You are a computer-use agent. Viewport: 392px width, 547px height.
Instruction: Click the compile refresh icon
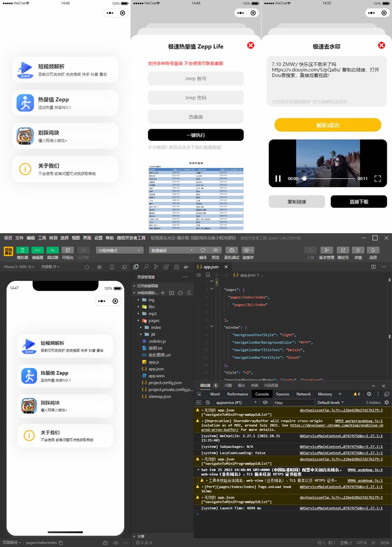click(x=203, y=250)
